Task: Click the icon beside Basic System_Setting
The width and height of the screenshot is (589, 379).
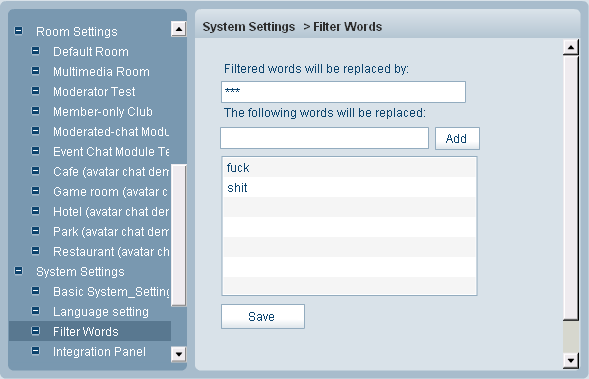Action: (x=35, y=291)
